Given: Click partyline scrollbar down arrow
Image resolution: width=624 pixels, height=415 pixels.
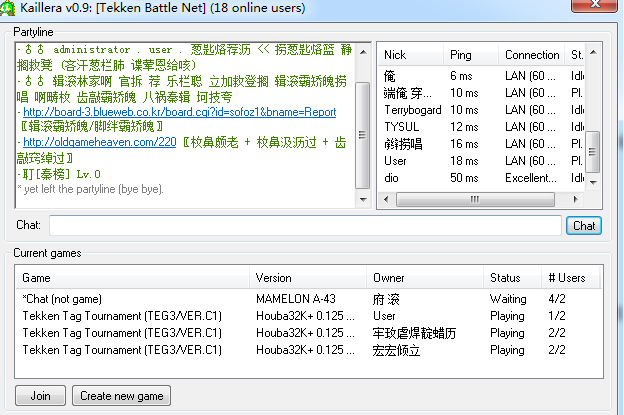Looking at the screenshot, I should 363,200.
